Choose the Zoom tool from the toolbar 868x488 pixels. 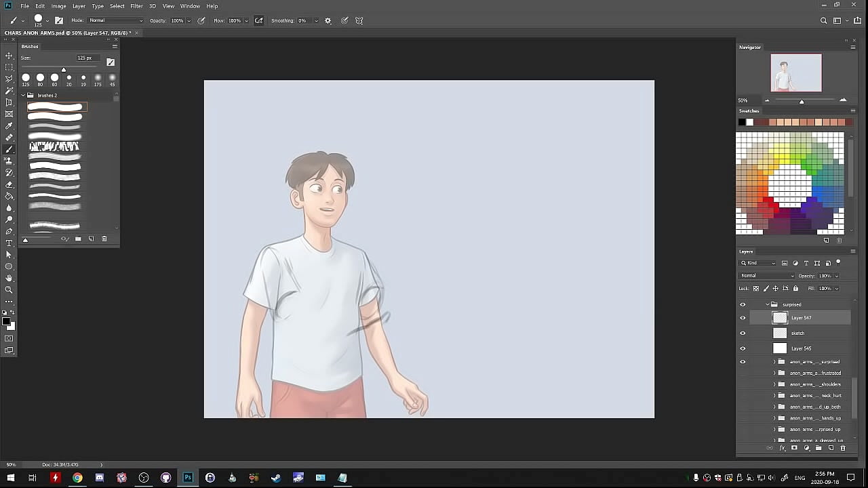tap(9, 289)
